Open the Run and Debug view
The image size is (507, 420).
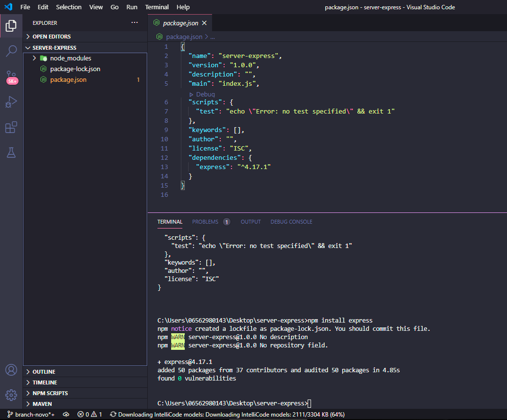tap(11, 102)
